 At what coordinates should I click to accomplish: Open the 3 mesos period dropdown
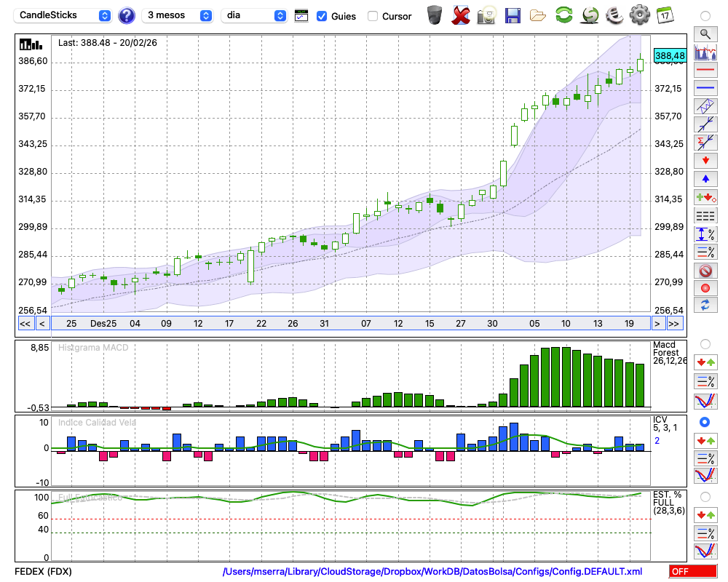click(x=178, y=15)
